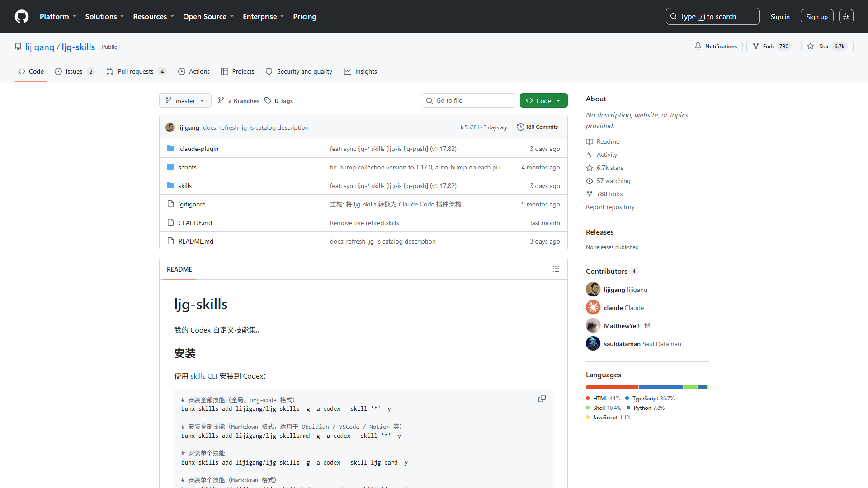868x488 pixels.
Task: Go to the GitHub homepage logo
Action: pos(22,16)
